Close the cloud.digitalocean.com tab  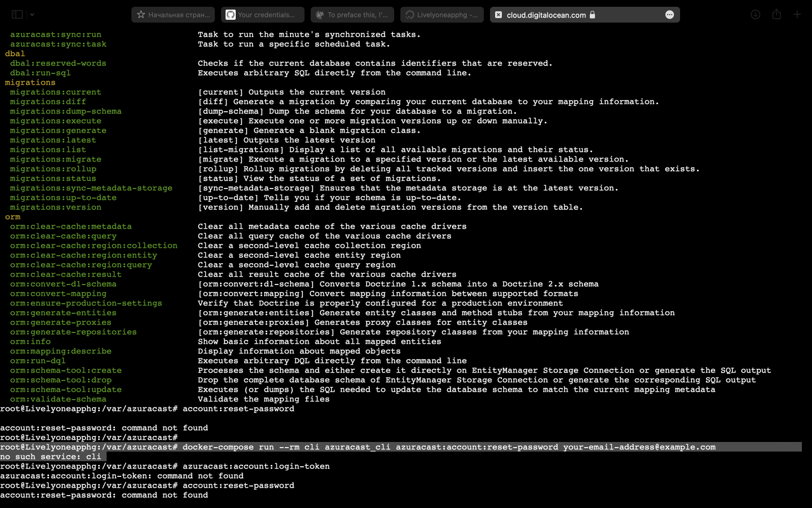[498, 15]
